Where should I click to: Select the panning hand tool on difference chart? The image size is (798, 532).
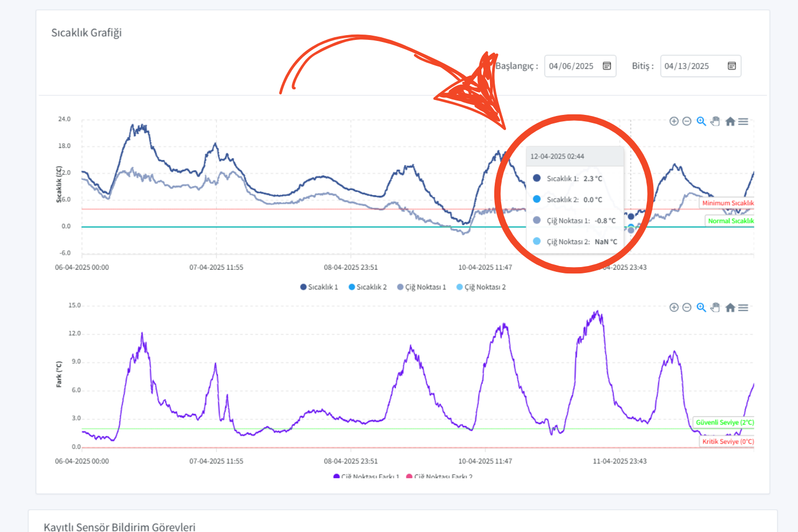(715, 307)
